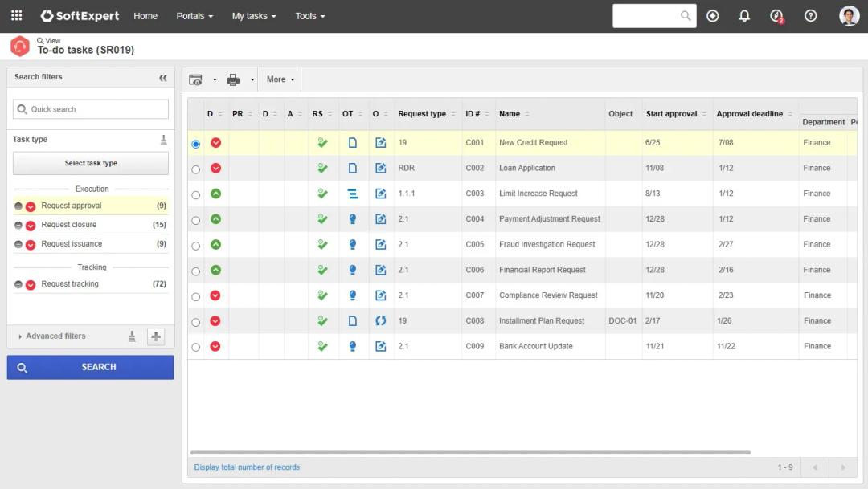Expand the Advanced filters section
The height and width of the screenshot is (489, 868).
(55, 336)
